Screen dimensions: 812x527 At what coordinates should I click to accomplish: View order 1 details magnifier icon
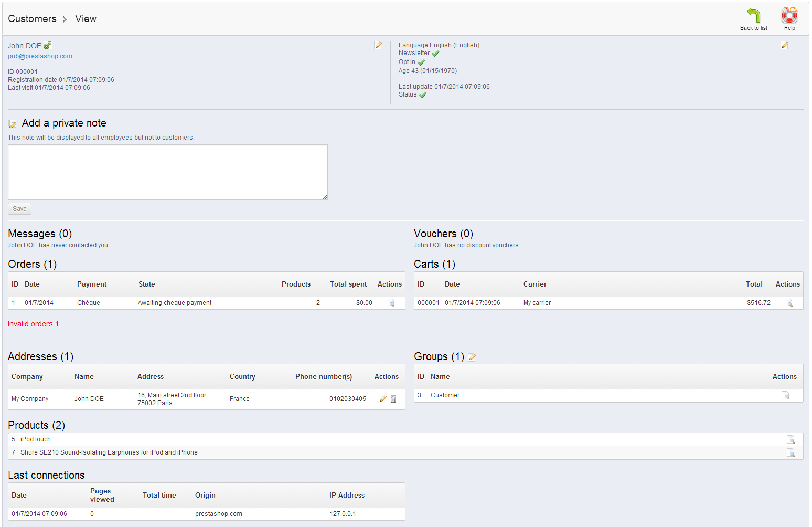[x=390, y=303]
